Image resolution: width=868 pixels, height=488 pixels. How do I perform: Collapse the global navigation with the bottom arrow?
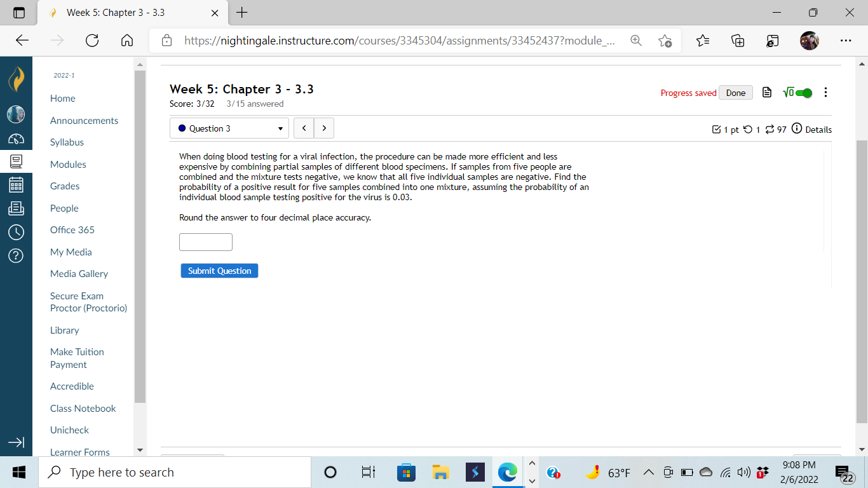click(16, 443)
